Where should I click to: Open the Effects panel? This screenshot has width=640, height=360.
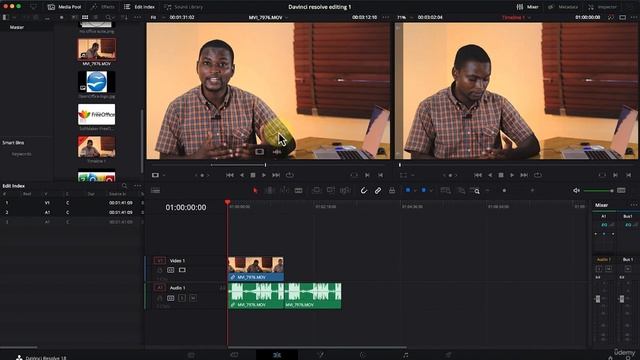103,7
